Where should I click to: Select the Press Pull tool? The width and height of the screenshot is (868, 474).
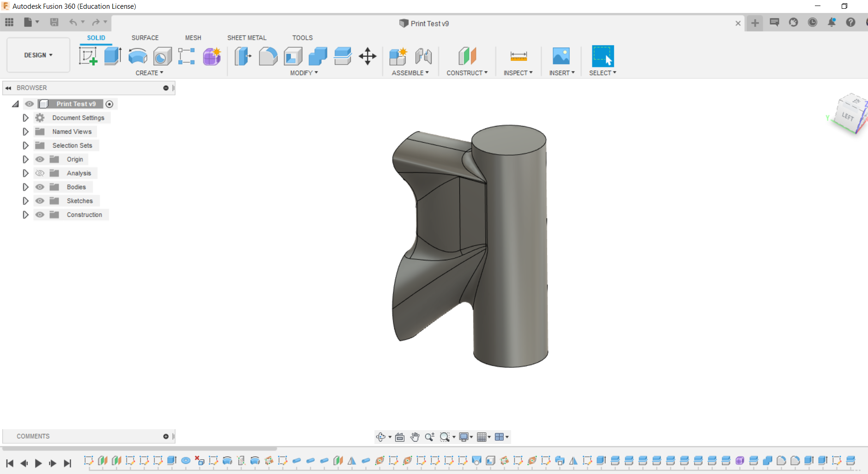[x=243, y=56]
